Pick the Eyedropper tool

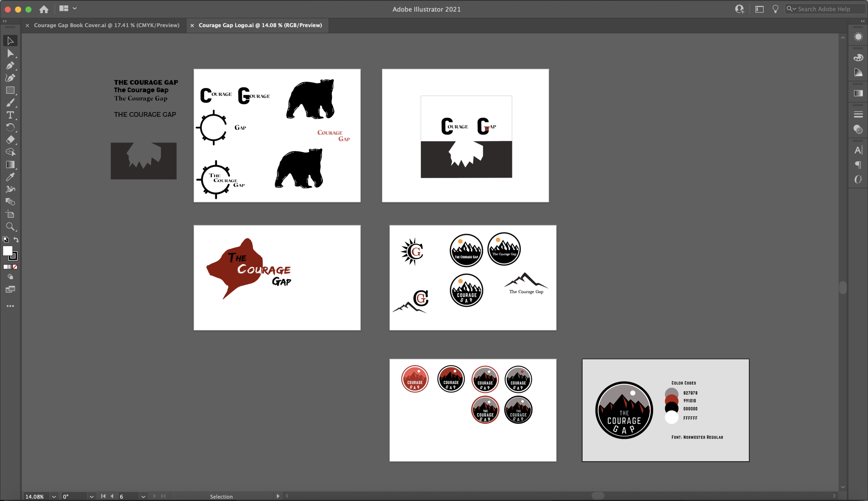(10, 177)
